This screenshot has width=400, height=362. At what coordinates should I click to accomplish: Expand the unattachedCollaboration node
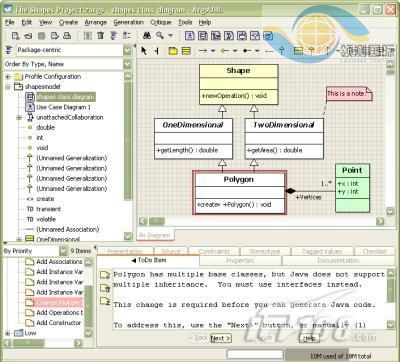19,117
